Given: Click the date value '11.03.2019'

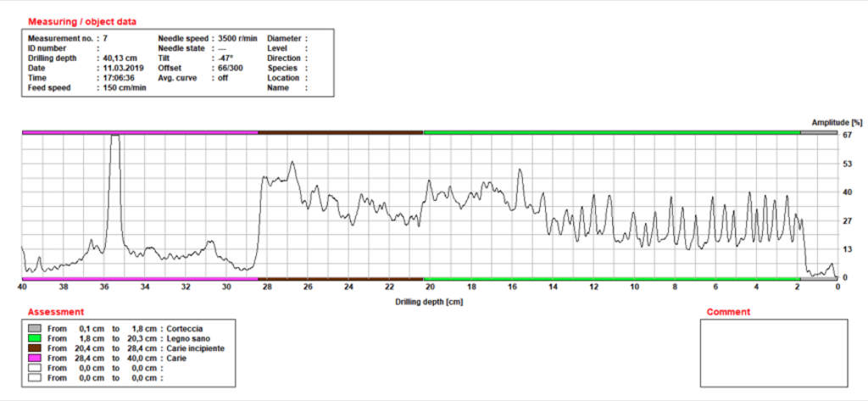Looking at the screenshot, I should click(x=122, y=68).
